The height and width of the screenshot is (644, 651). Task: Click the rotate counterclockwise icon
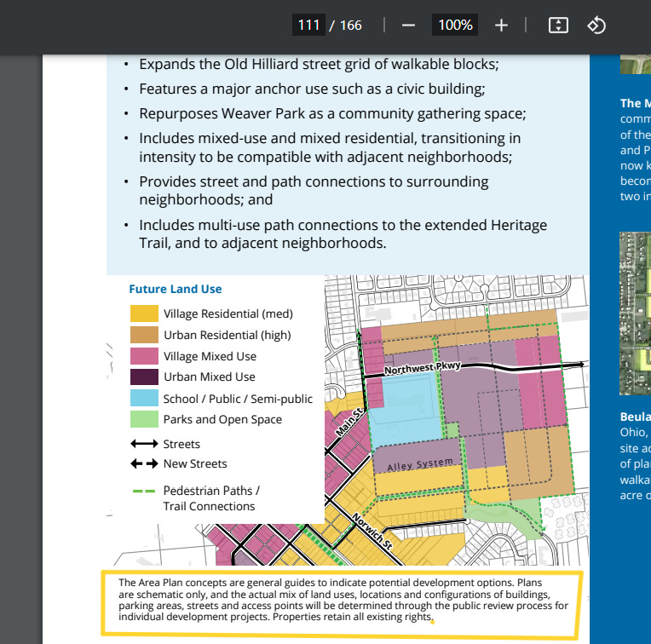point(596,26)
